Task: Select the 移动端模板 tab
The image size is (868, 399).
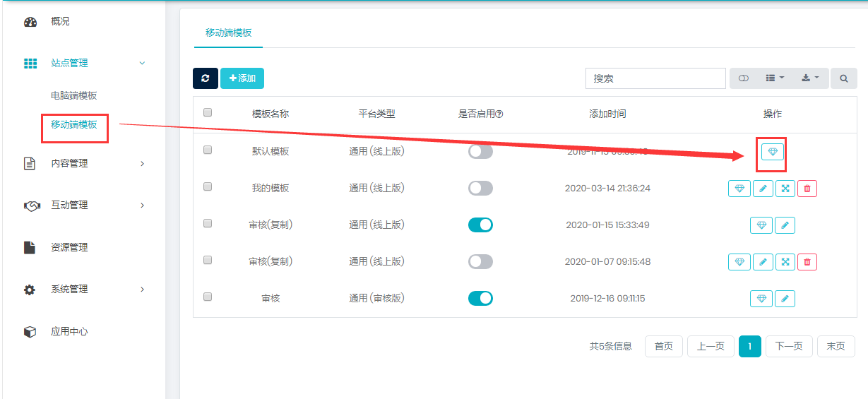Action: pos(228,33)
